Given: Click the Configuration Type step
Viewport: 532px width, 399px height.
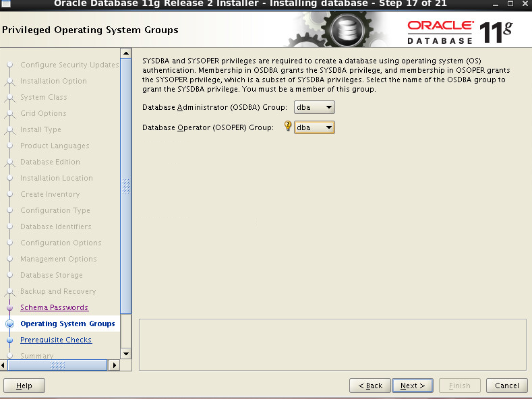Looking at the screenshot, I should (x=55, y=210).
